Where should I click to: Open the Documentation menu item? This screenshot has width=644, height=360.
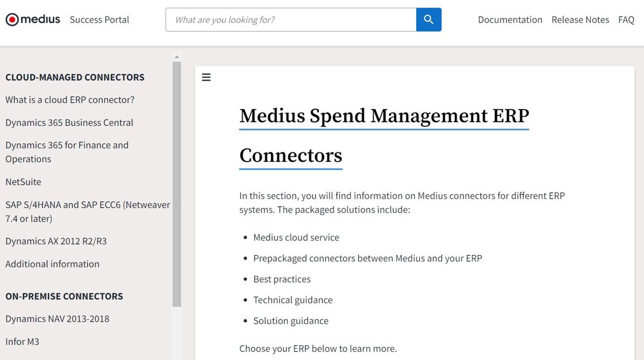(x=510, y=20)
